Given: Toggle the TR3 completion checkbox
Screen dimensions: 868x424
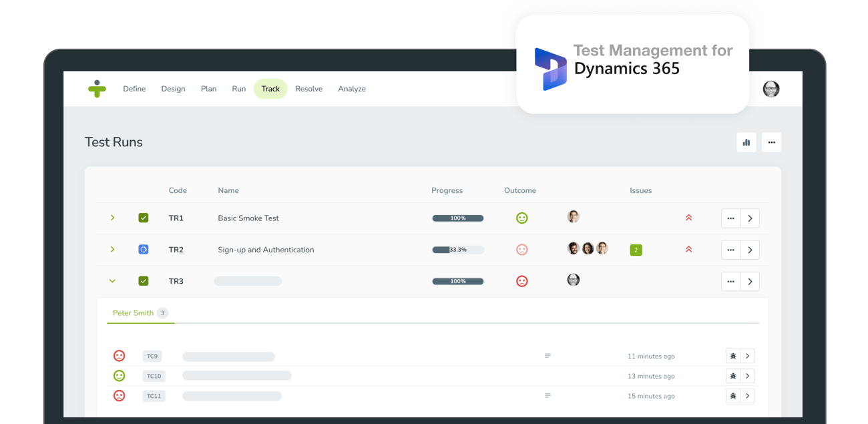Looking at the screenshot, I should tap(144, 281).
